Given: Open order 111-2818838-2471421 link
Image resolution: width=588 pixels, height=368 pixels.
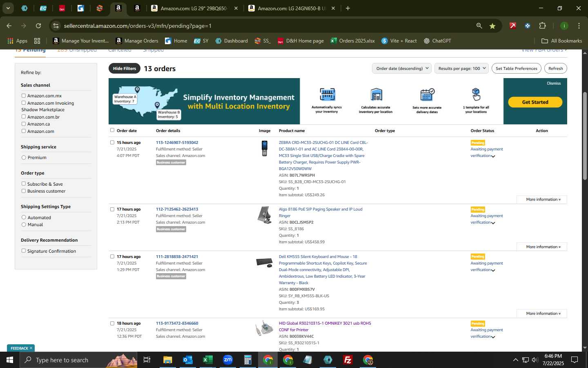Looking at the screenshot, I should (177, 256).
